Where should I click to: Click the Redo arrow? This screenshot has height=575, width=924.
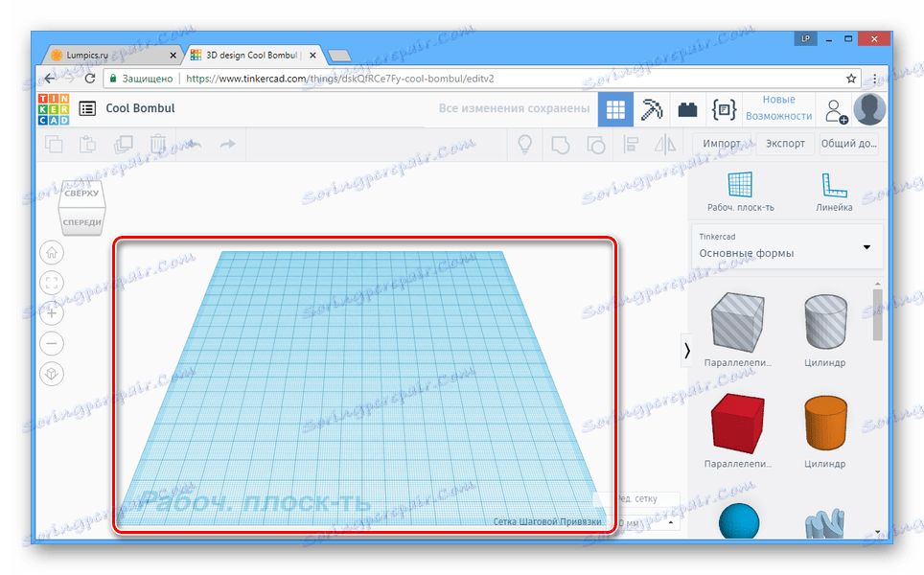coord(227,144)
